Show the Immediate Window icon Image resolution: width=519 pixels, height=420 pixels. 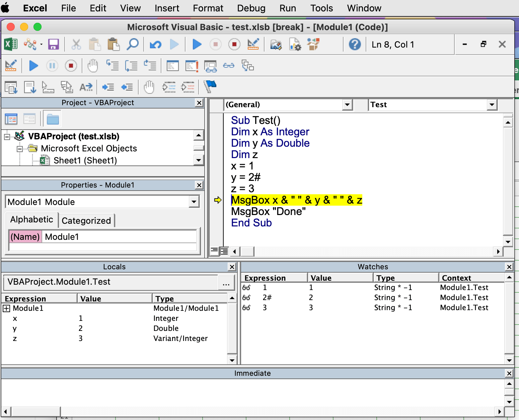point(192,66)
